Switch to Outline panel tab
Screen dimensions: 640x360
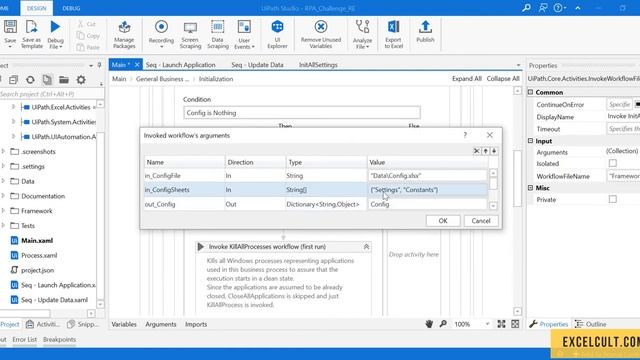[x=591, y=324]
